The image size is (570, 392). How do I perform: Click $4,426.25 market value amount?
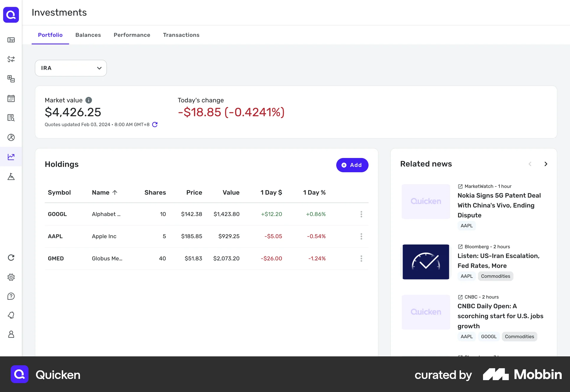pyautogui.click(x=73, y=112)
